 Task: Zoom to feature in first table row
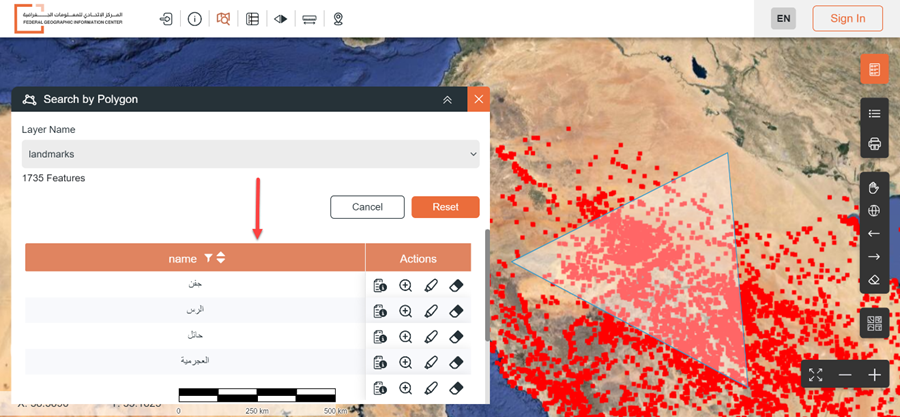point(406,286)
